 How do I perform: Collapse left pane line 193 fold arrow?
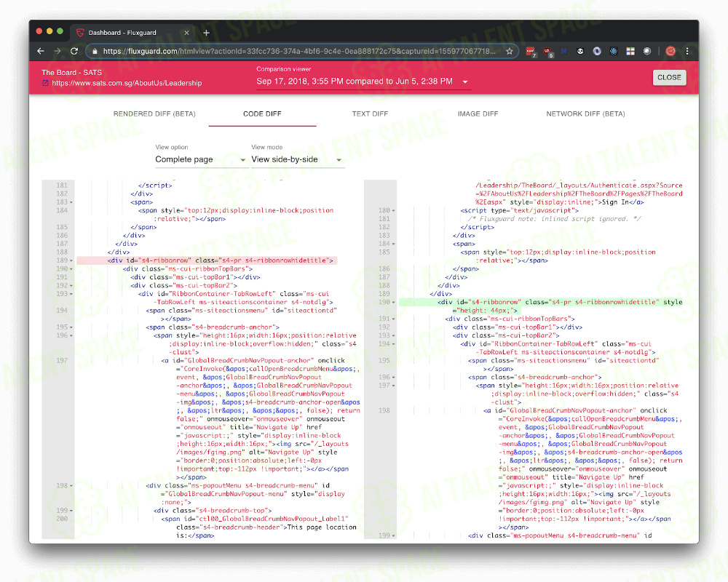71,294
